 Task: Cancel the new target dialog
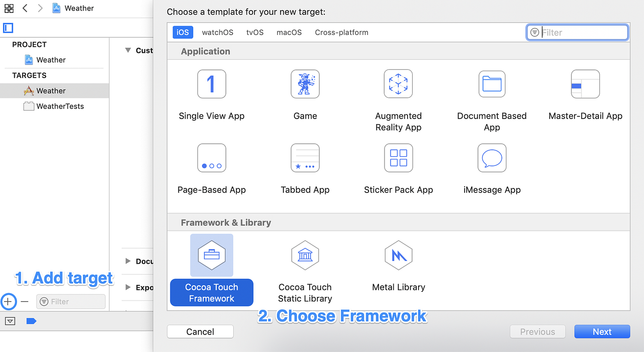click(200, 331)
